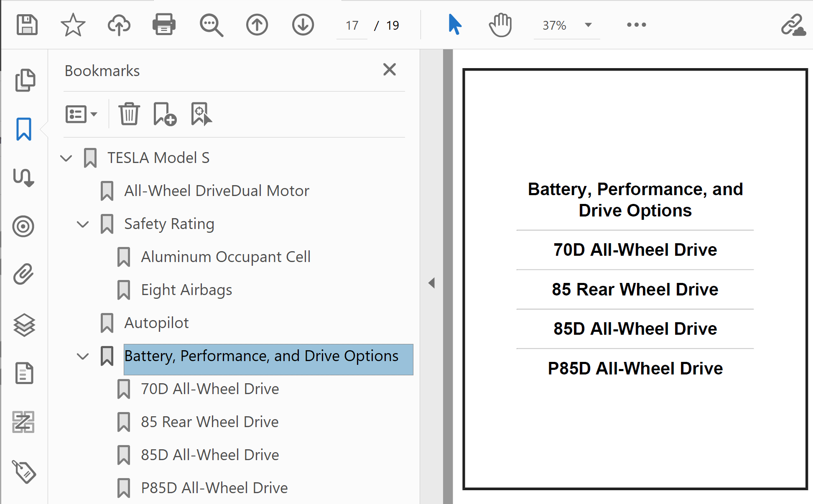Open the layers panel
This screenshot has width=813, height=504.
(24, 325)
